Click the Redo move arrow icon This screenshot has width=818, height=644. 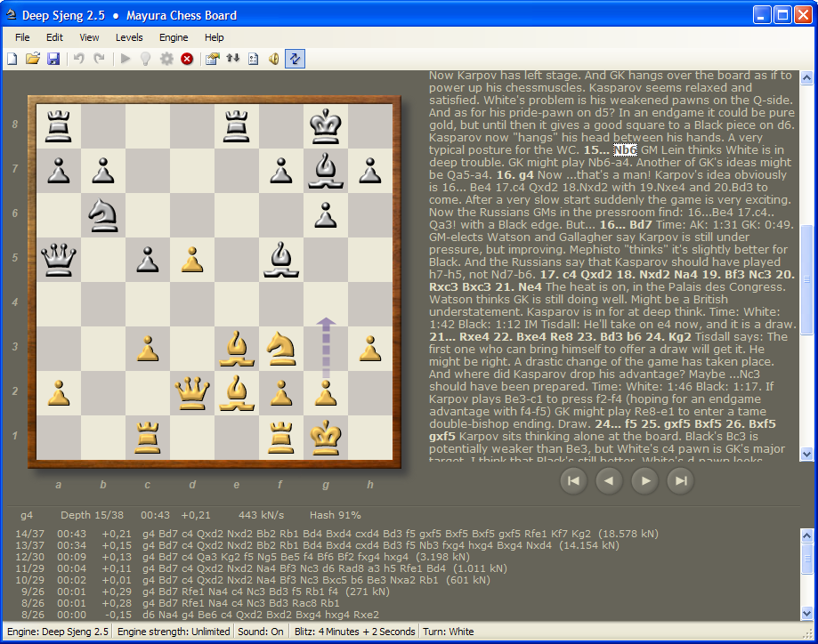tap(99, 59)
